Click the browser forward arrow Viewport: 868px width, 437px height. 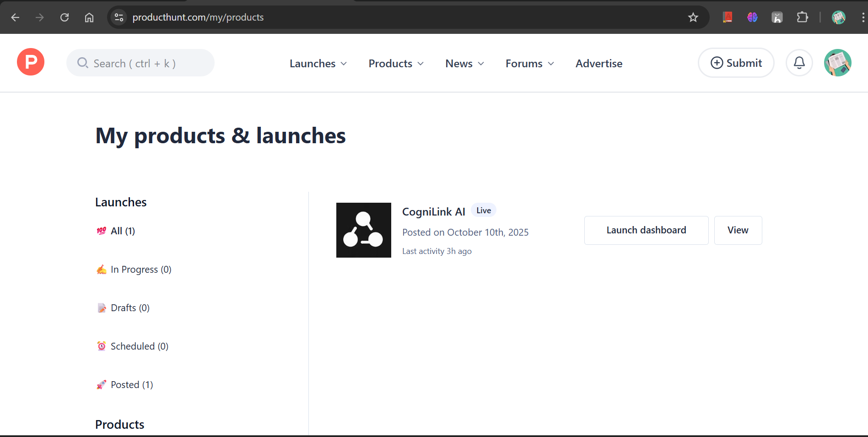40,17
